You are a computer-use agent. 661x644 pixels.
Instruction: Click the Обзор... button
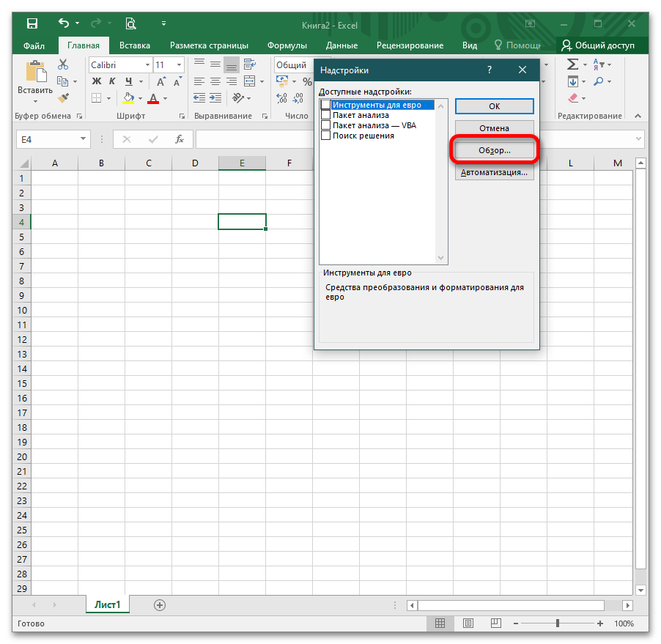pyautogui.click(x=494, y=150)
